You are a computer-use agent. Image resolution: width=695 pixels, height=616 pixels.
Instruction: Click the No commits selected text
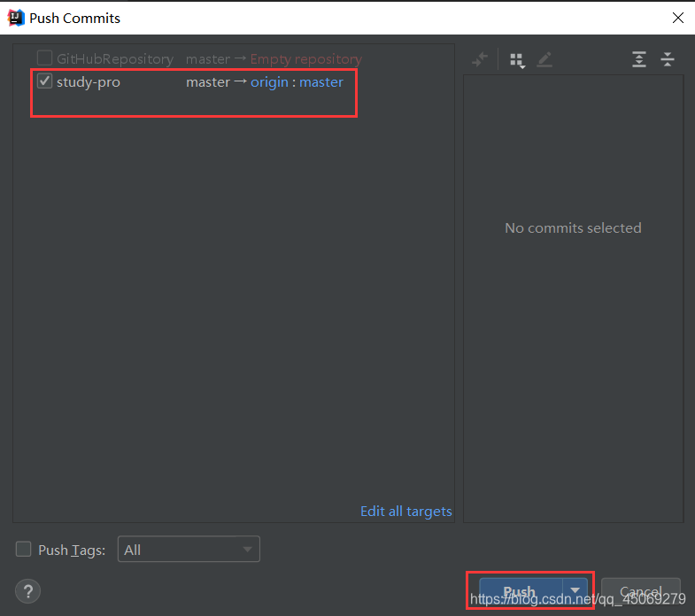point(573,227)
